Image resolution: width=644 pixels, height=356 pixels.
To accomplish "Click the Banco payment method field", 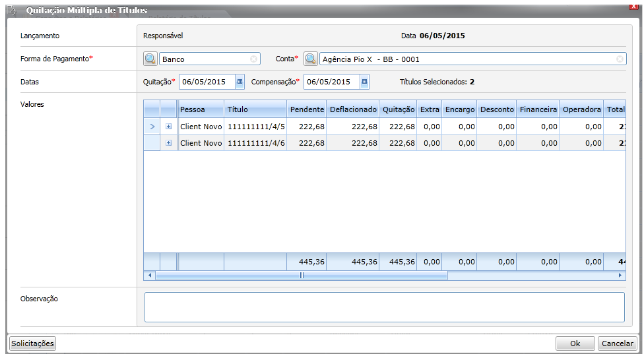I will coord(209,59).
